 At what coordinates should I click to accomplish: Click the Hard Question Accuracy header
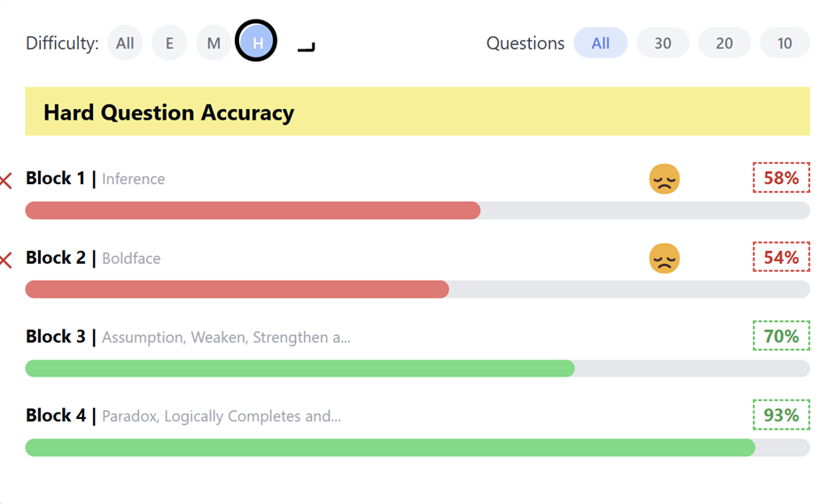[x=168, y=112]
